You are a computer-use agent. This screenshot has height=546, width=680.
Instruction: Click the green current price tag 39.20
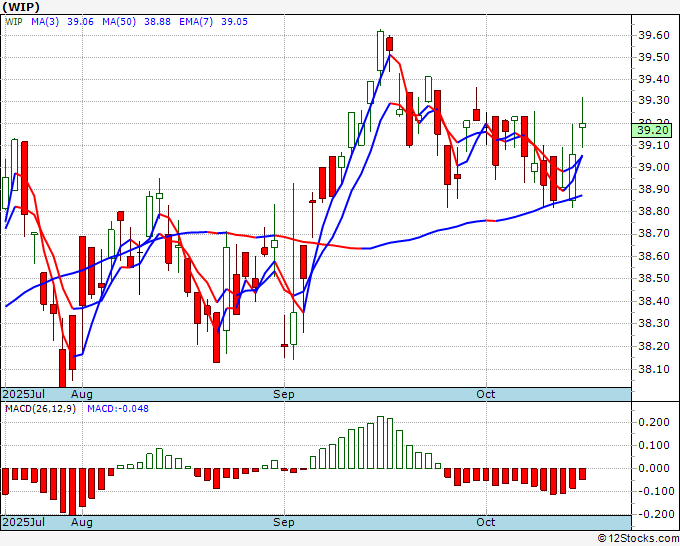tap(652, 130)
